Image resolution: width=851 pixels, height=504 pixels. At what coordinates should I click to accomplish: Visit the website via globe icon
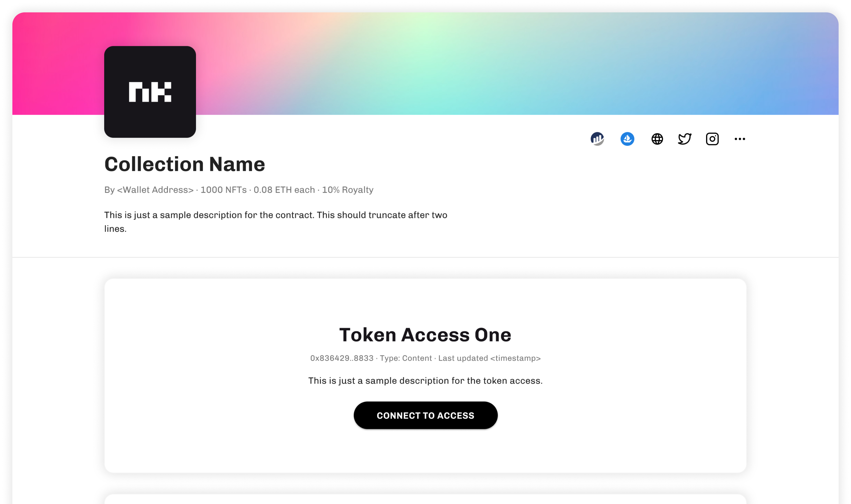657,139
